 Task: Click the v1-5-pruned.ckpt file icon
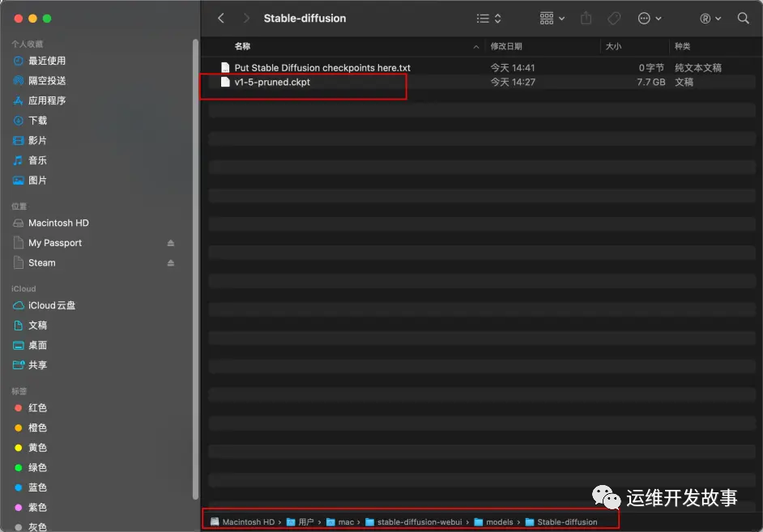[225, 82]
